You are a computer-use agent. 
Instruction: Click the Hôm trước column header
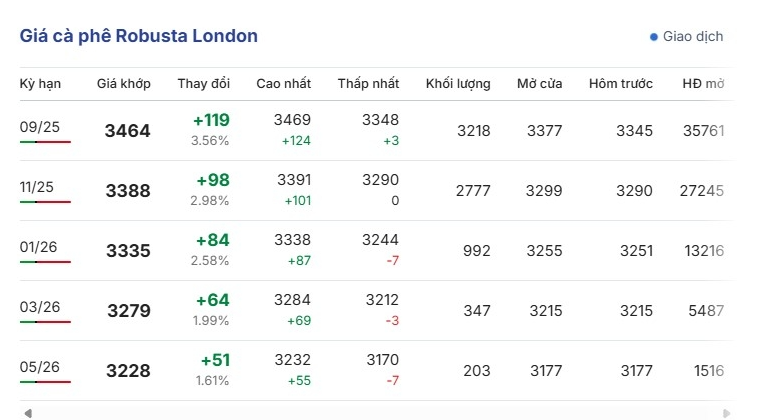click(x=621, y=84)
